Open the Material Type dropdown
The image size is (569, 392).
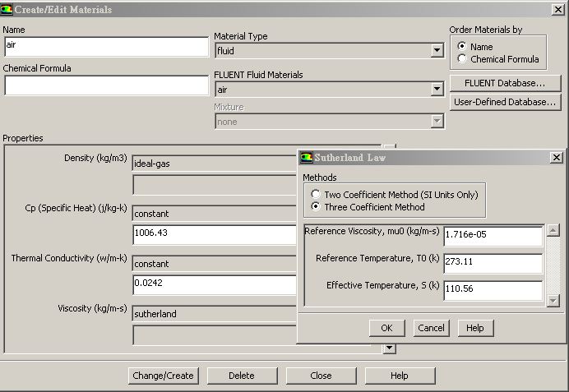pos(437,51)
